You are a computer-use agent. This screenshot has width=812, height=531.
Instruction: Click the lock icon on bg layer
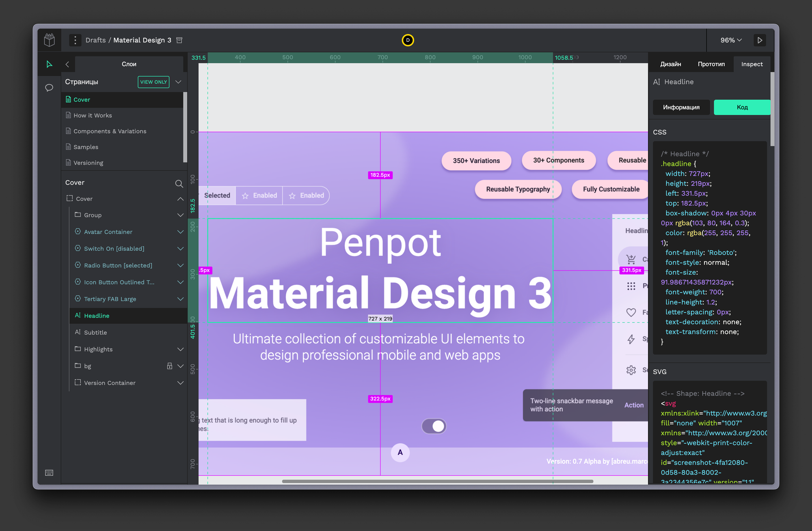[x=170, y=366]
